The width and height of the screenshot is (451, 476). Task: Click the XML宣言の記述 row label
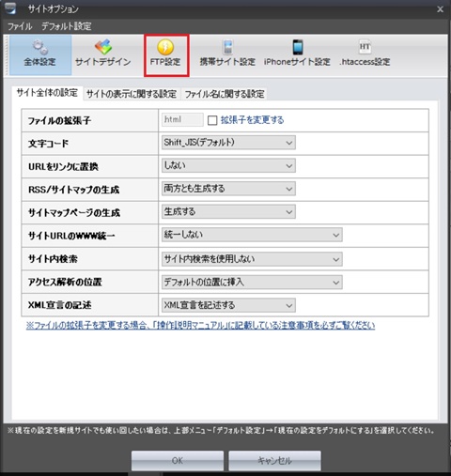[60, 305]
